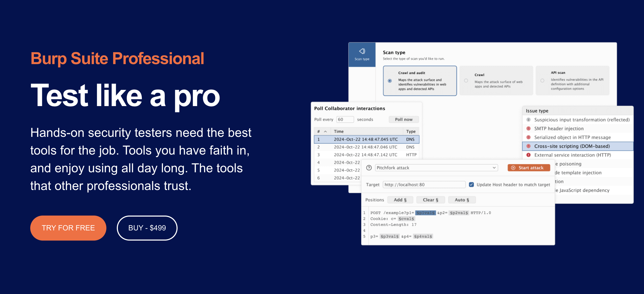The width and height of the screenshot is (644, 294).
Task: Open the Pitchfork attack type dropdown
Action: [436, 168]
